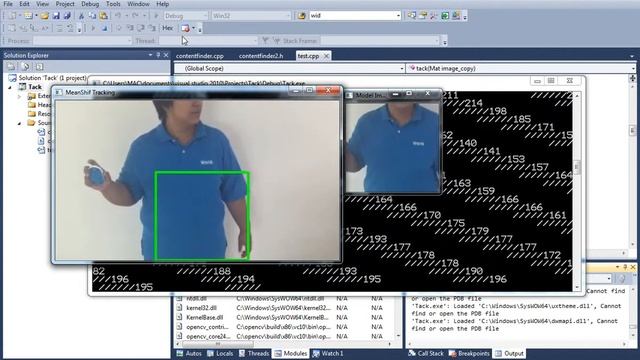The image size is (640, 360).
Task: Collapse the Source Files folder
Action: (x=19, y=123)
